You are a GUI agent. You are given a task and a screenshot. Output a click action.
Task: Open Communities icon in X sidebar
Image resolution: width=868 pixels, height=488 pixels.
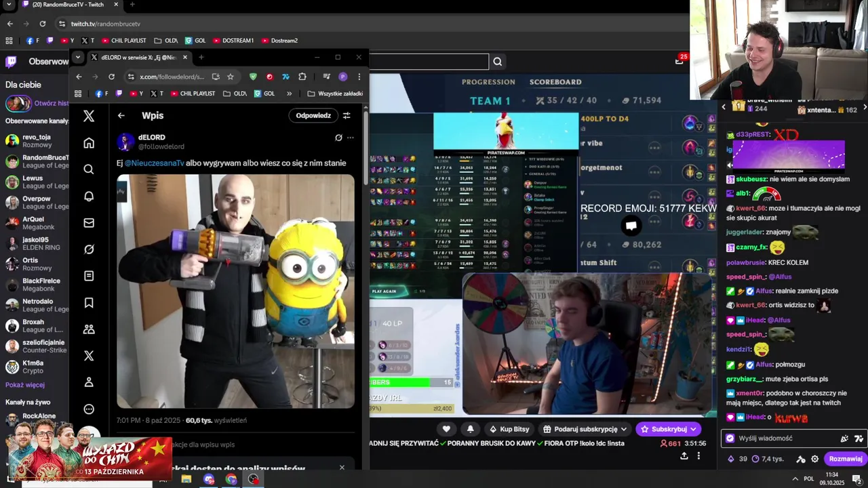(x=89, y=329)
